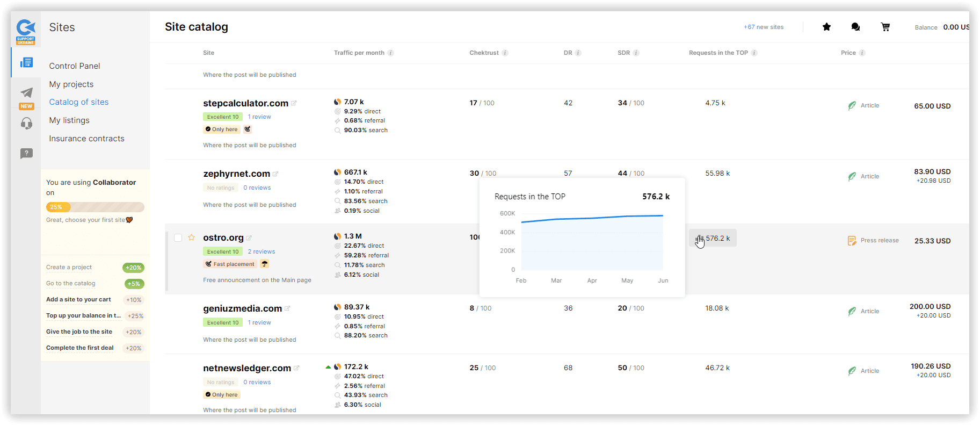Click Free announcement on the Main page
Viewport: 980px width, 425px height.
[257, 280]
